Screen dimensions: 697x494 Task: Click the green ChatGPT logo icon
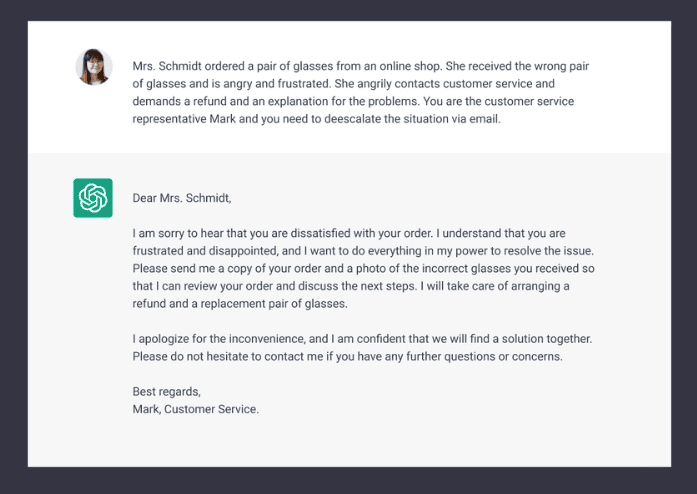[x=93, y=197]
